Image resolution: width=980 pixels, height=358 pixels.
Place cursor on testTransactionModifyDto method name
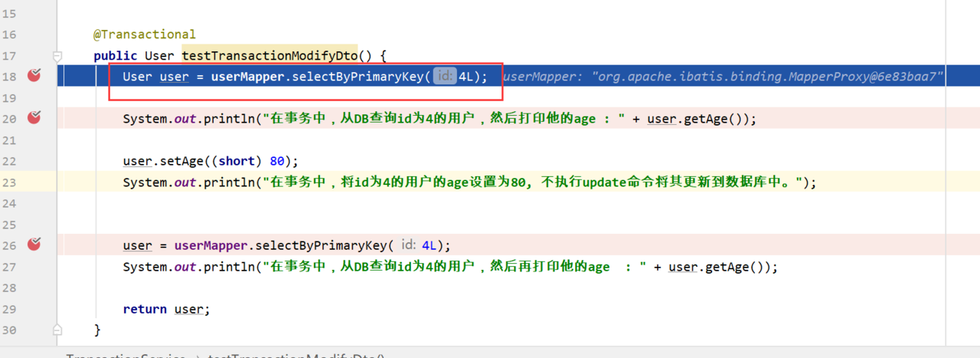pos(269,56)
